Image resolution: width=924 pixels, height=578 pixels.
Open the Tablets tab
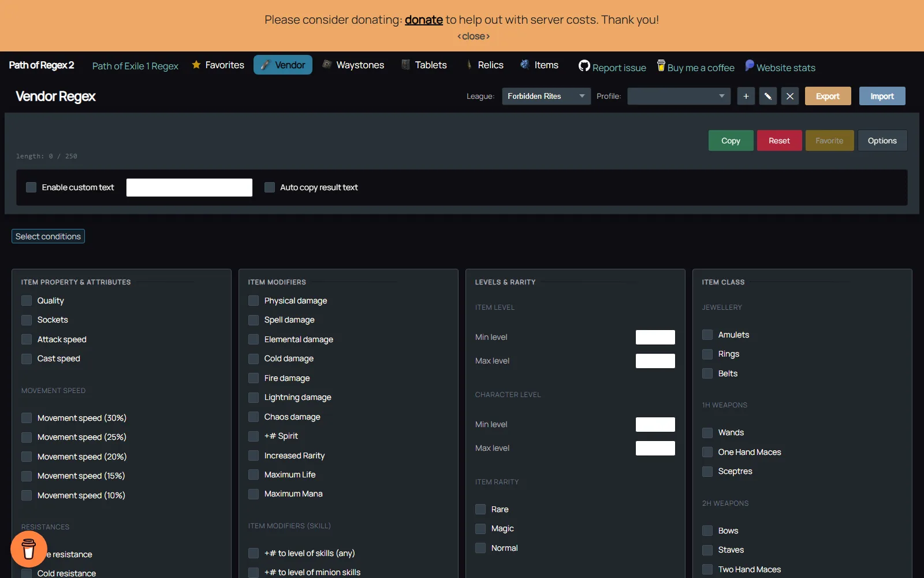[x=424, y=65]
